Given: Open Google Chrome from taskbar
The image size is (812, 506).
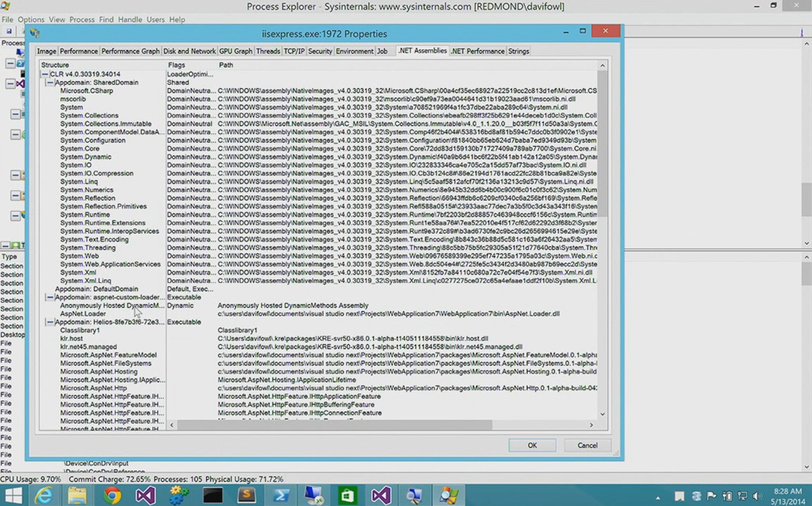Looking at the screenshot, I should pos(111,496).
